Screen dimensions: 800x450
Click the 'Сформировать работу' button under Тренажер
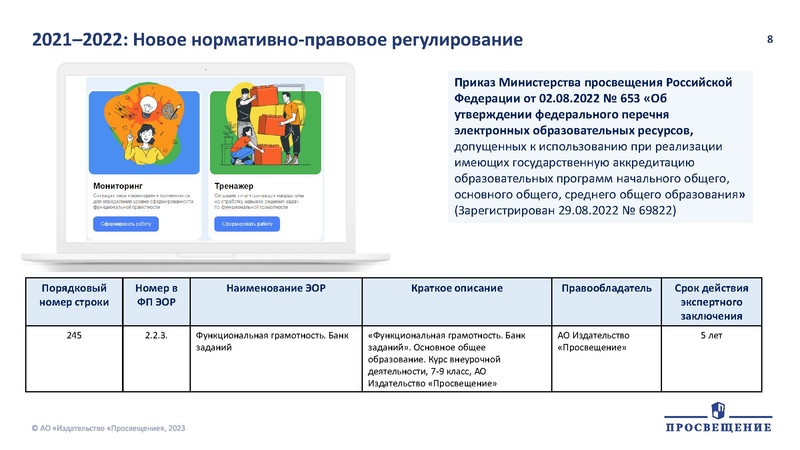tap(247, 224)
